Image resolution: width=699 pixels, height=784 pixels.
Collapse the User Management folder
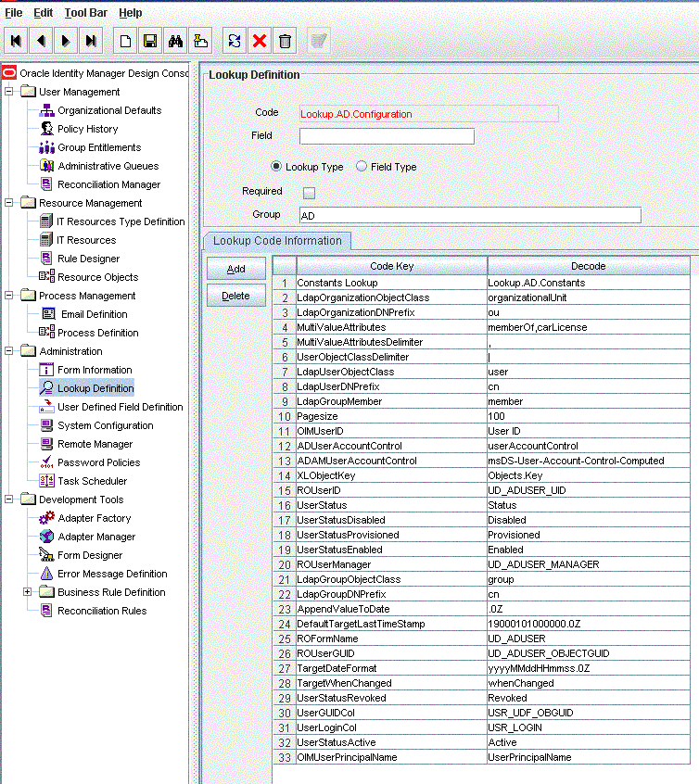coord(9,92)
